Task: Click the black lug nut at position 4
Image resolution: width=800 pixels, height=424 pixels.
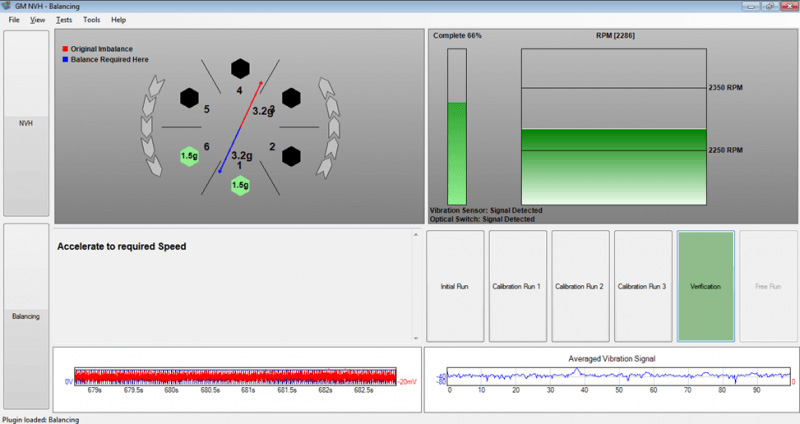Action: (239, 69)
